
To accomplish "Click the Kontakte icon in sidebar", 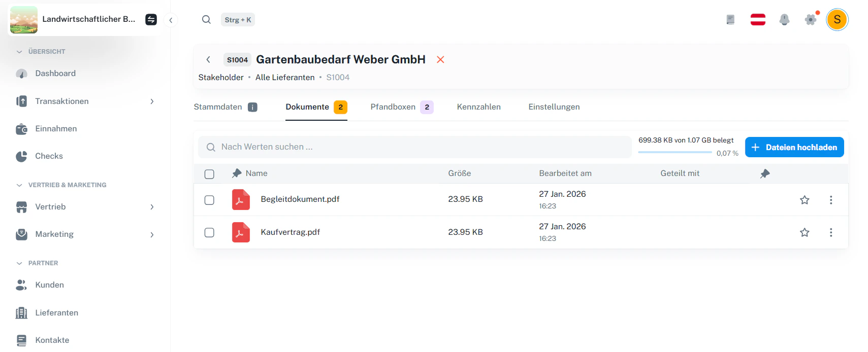I will (x=21, y=340).
